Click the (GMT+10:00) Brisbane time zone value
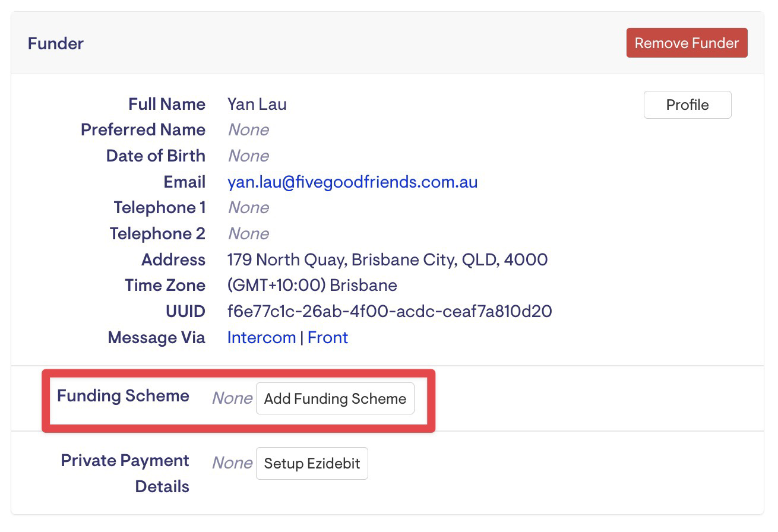The image size is (778, 532). point(312,285)
